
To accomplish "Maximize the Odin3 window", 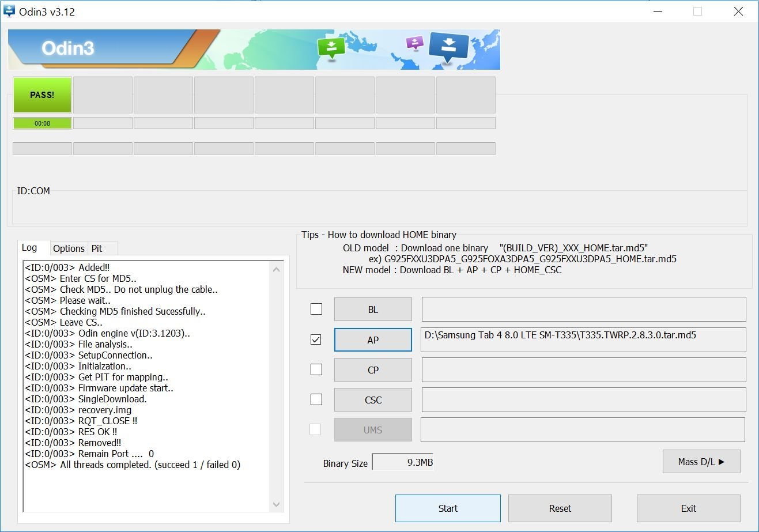I will [697, 12].
